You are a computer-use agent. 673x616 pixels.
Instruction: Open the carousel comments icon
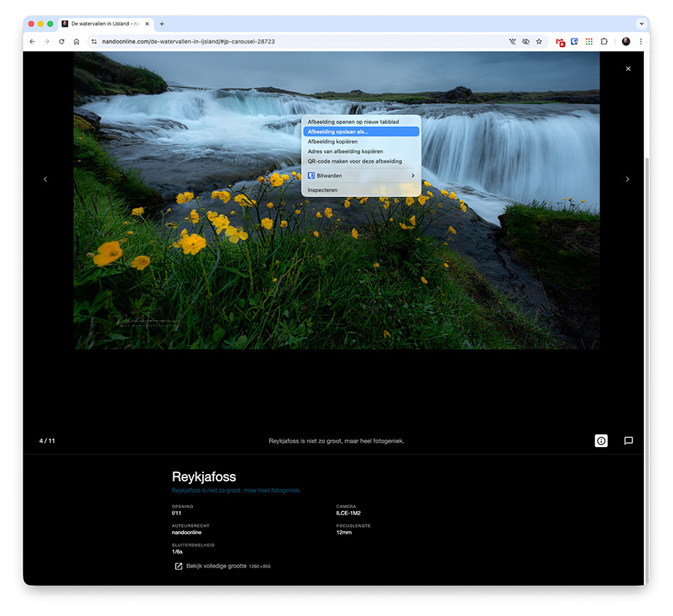point(629,441)
